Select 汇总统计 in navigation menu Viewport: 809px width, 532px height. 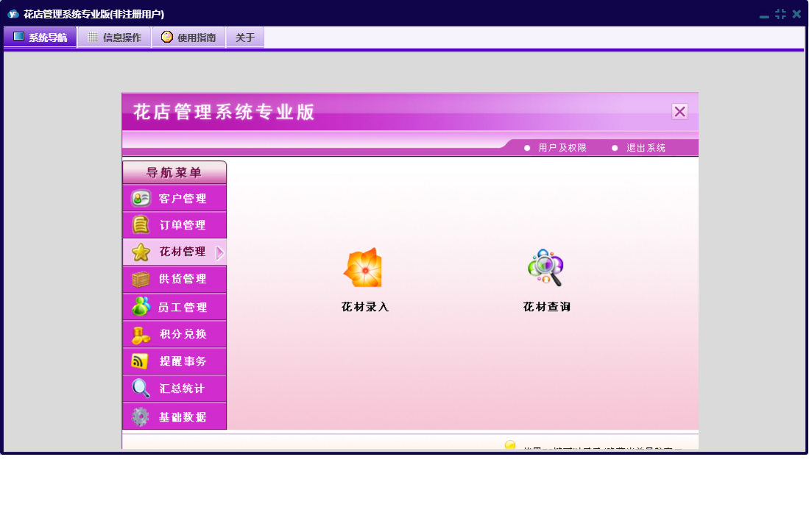pos(174,389)
